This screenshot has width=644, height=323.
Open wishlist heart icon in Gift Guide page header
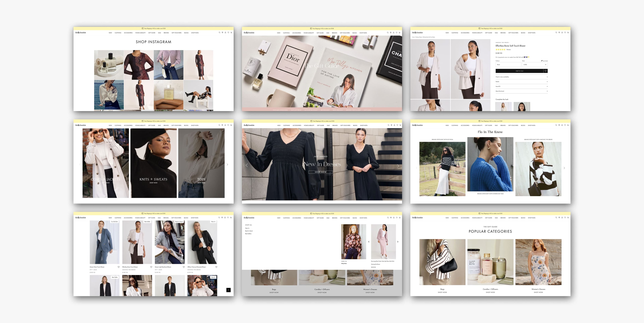tap(396, 33)
